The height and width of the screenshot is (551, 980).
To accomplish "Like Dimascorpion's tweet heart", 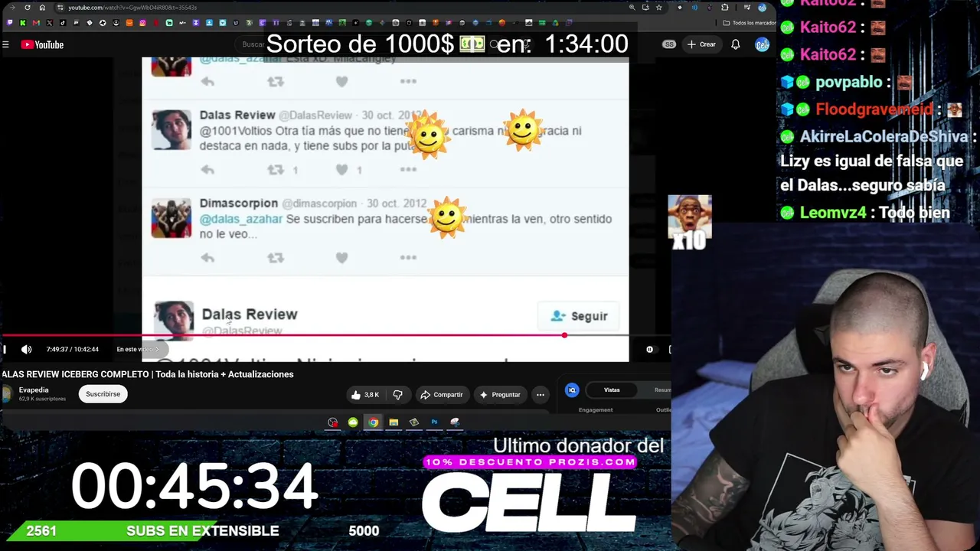I will point(341,258).
